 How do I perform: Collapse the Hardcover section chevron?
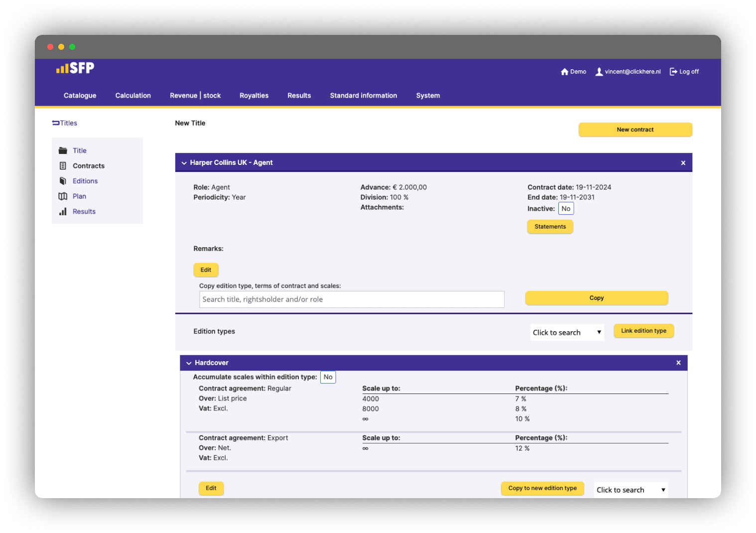pyautogui.click(x=189, y=363)
